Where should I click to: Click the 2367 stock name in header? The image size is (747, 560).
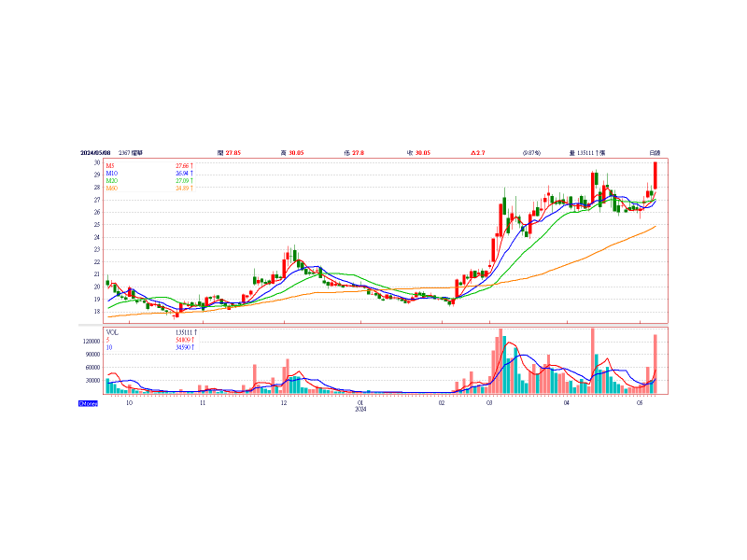coord(132,152)
